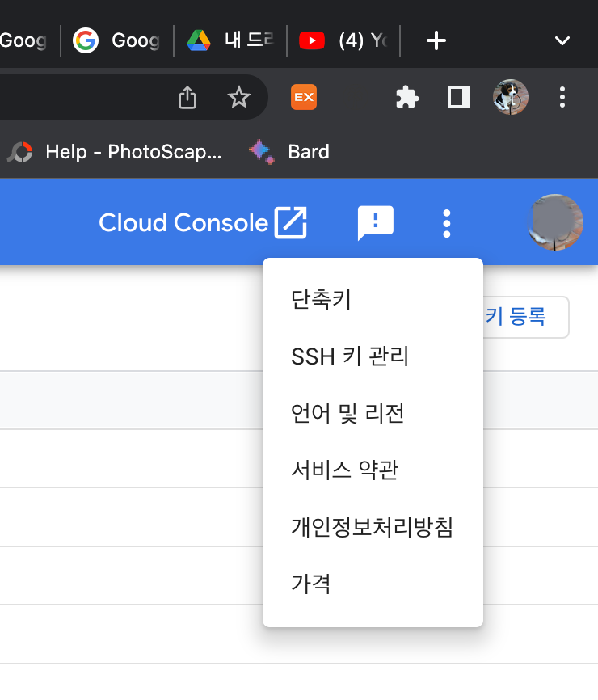Click the feedback speech-bubble icon
Viewport: 598px width, 700px height.
point(375,222)
